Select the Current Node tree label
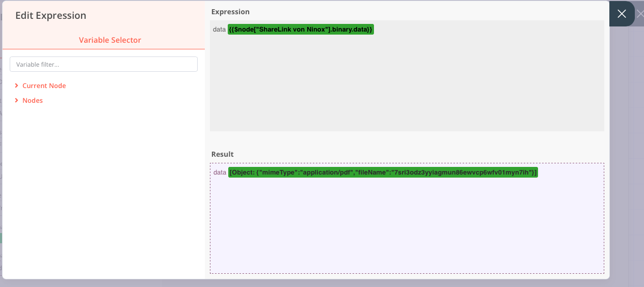The height and width of the screenshot is (287, 644). coord(44,85)
